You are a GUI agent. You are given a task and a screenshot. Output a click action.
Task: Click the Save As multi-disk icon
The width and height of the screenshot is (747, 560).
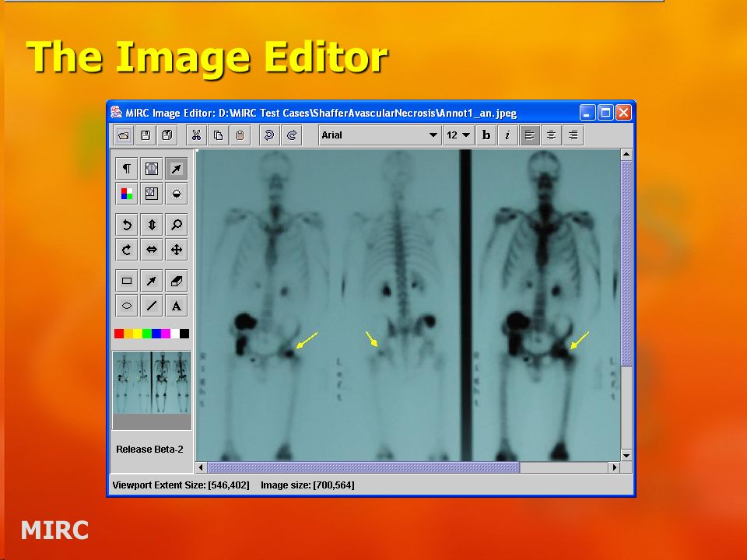pyautogui.click(x=167, y=135)
